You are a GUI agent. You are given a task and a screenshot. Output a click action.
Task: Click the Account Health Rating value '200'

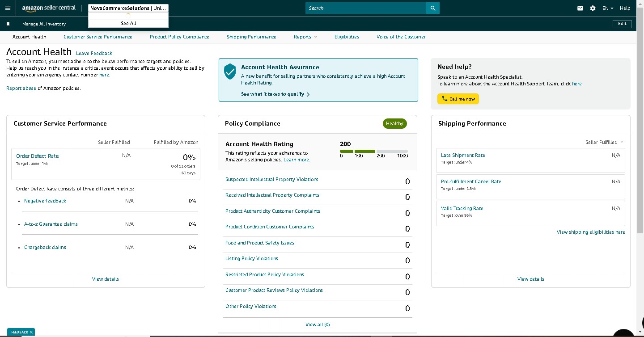[x=345, y=144]
